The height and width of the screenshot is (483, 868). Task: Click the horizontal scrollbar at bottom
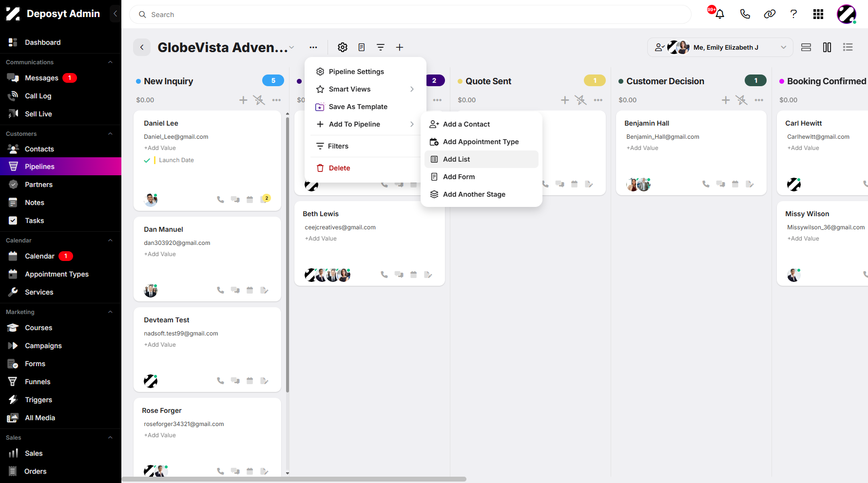[x=294, y=479]
